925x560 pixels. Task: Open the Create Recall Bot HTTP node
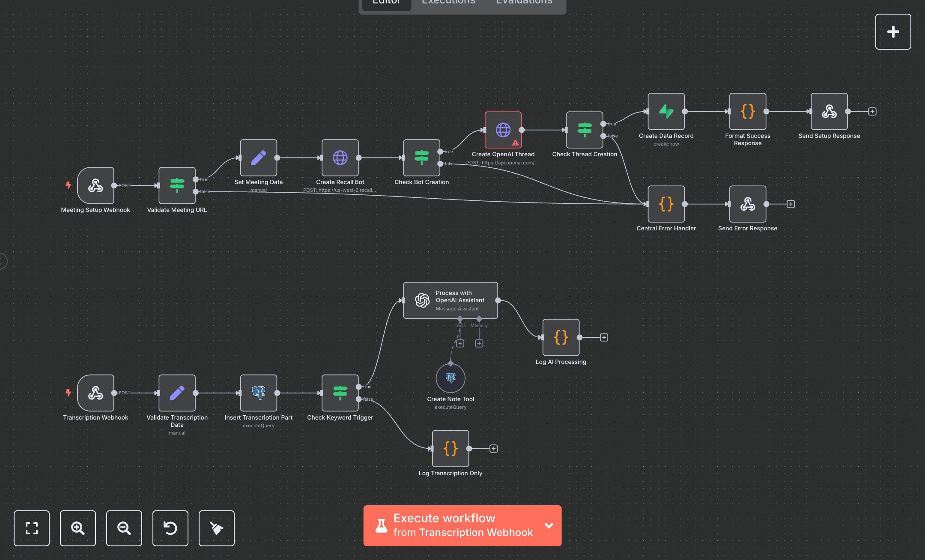[x=340, y=158]
